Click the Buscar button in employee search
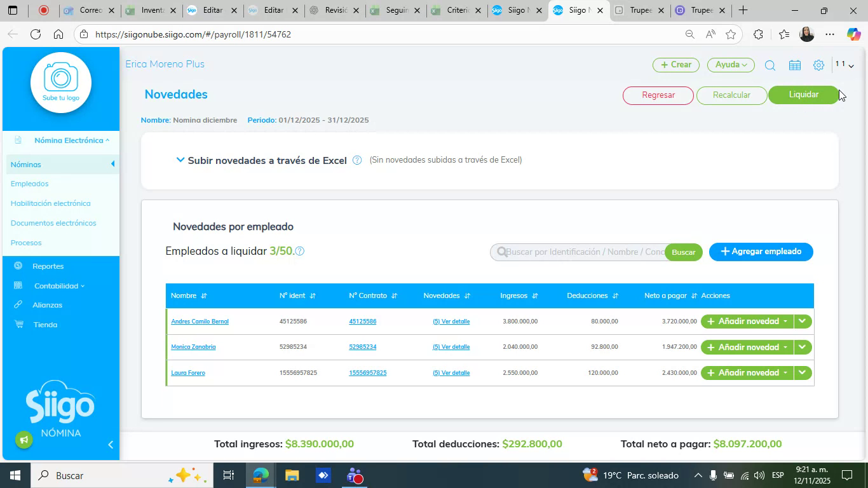 click(x=684, y=252)
